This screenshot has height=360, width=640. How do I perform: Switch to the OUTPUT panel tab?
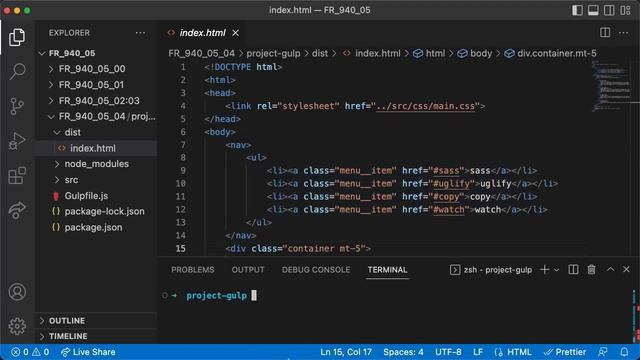click(x=248, y=270)
